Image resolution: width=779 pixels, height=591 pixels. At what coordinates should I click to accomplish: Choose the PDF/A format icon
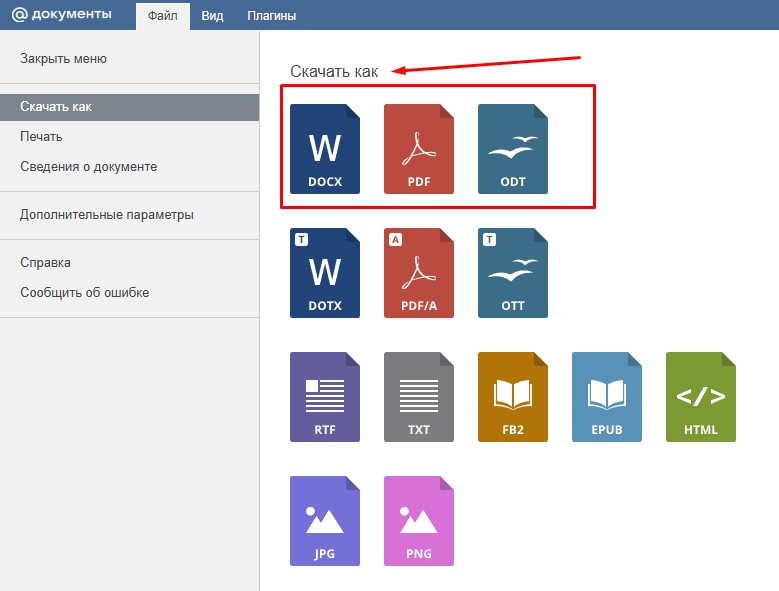[x=419, y=273]
